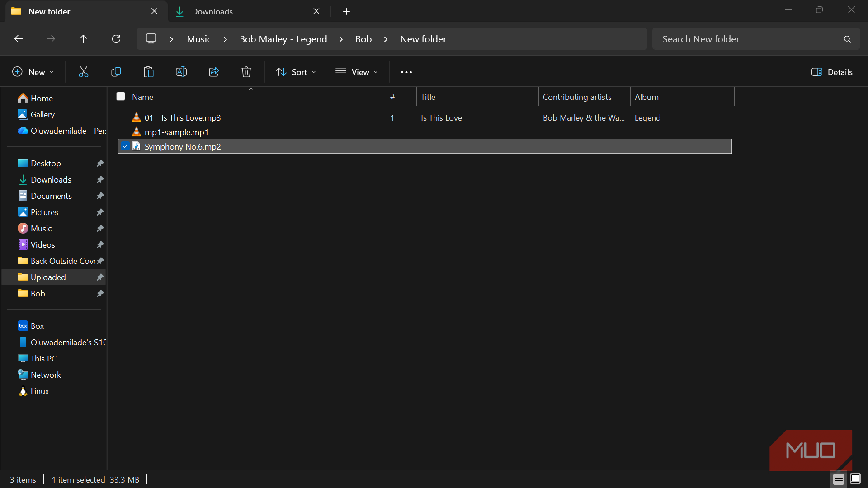The image size is (868, 488).
Task: Switch to details list view icon in status bar
Action: pos(839,479)
